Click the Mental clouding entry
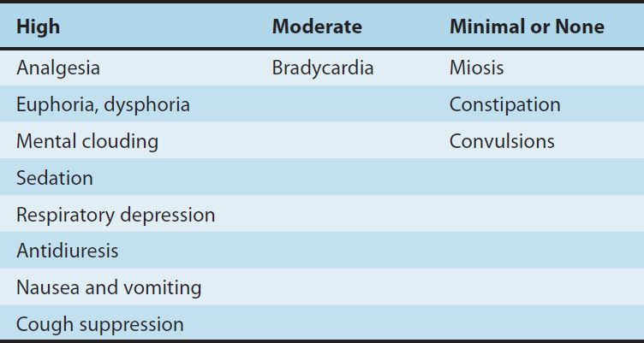The height and width of the screenshot is (343, 644). pos(87,141)
